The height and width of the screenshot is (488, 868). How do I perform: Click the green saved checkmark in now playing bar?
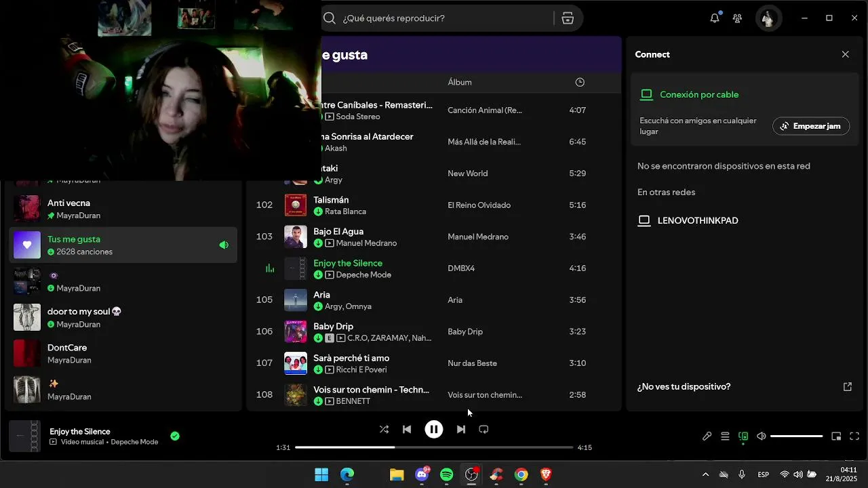pyautogui.click(x=175, y=436)
